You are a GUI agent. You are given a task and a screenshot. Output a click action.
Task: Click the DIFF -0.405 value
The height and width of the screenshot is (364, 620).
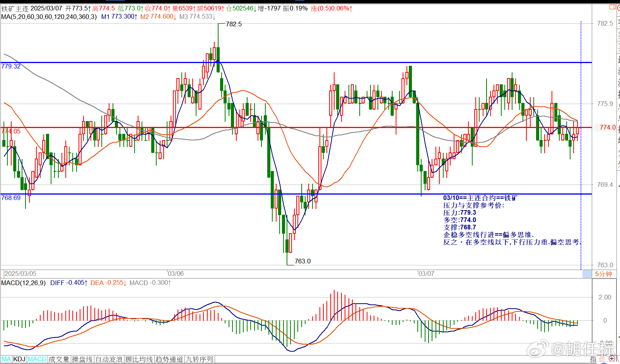69,283
